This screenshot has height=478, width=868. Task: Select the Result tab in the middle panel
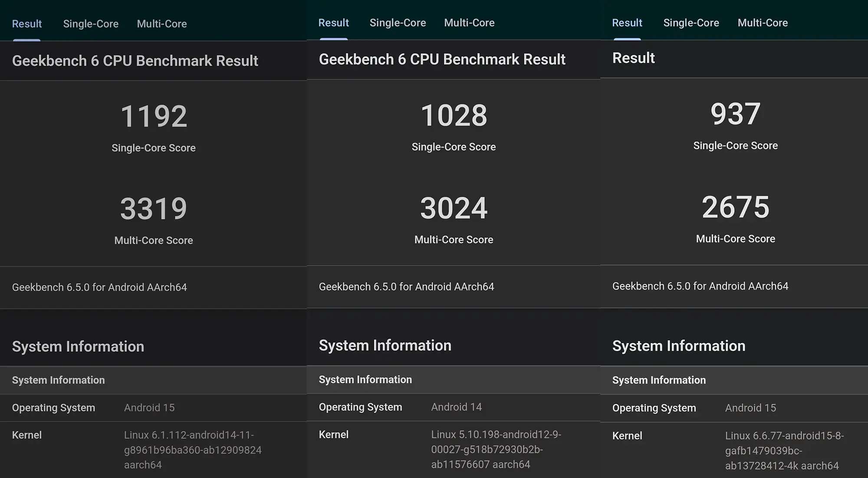tap(333, 23)
